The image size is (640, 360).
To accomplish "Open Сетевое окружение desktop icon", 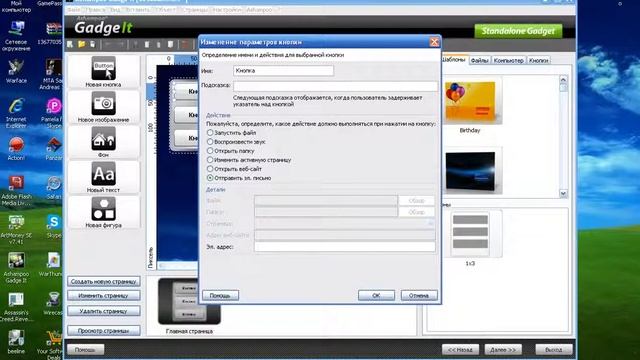I will [x=16, y=36].
